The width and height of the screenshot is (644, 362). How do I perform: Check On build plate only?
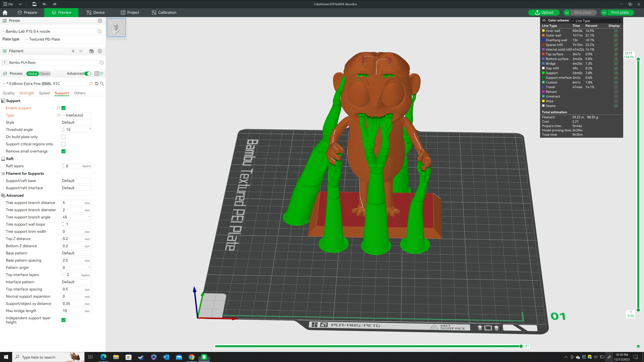click(x=64, y=137)
